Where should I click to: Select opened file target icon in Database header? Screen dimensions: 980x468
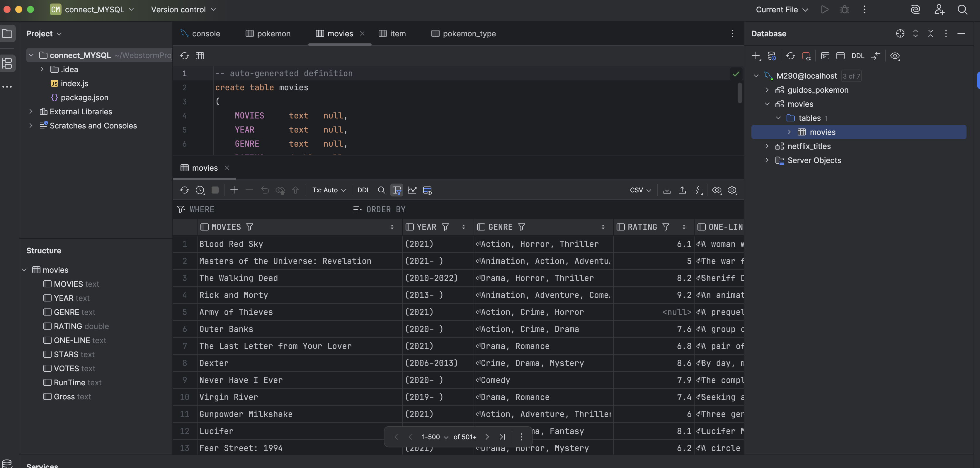(x=900, y=33)
